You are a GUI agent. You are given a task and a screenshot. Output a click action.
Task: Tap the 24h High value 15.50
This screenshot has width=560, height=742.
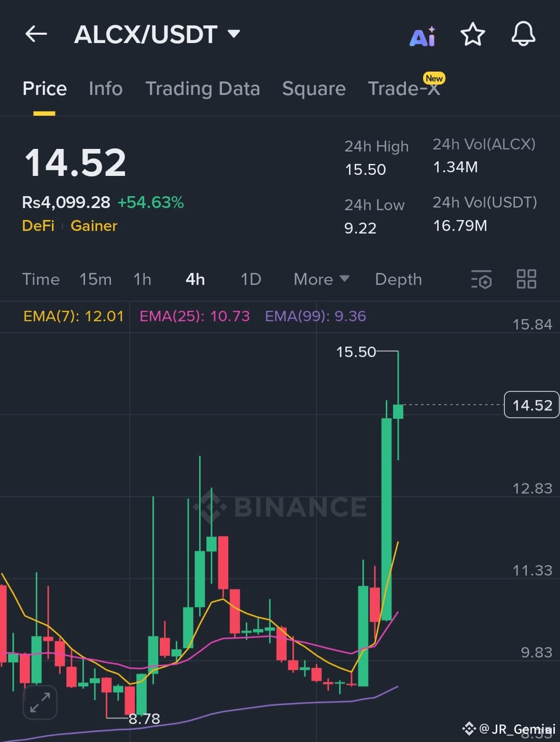[x=366, y=170]
